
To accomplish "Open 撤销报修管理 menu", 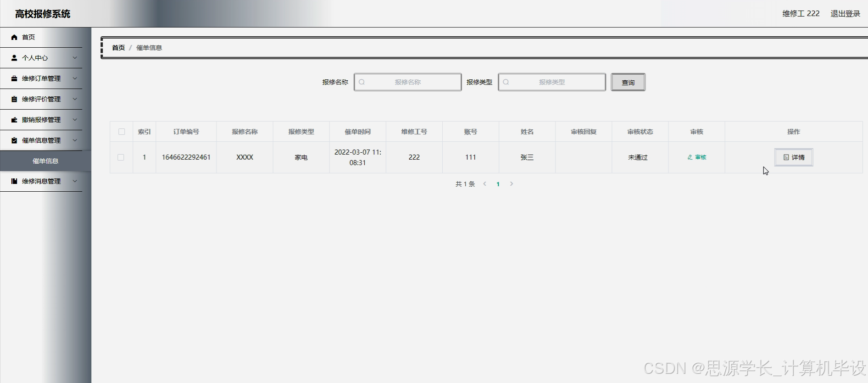I will pos(41,120).
